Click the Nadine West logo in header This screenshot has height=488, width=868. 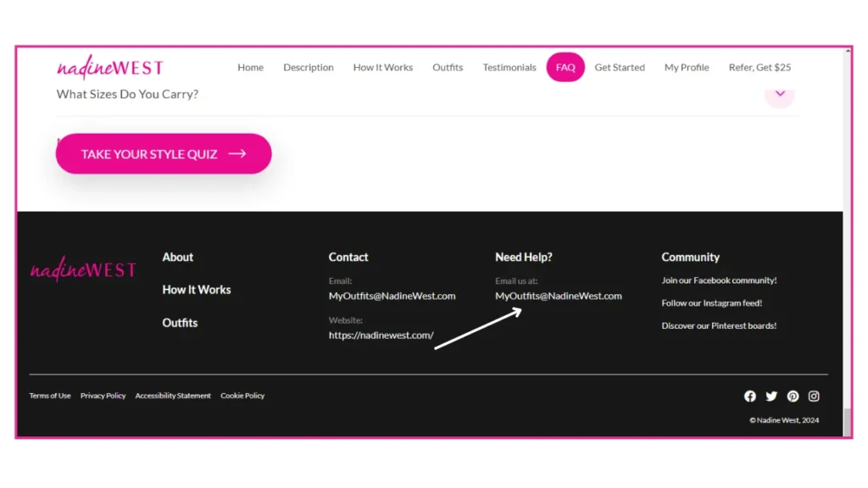coord(110,68)
